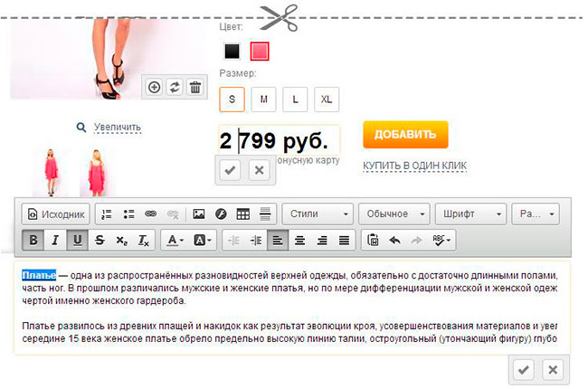Click the replace image arrows icon
This screenshot has width=588, height=389.
(175, 88)
